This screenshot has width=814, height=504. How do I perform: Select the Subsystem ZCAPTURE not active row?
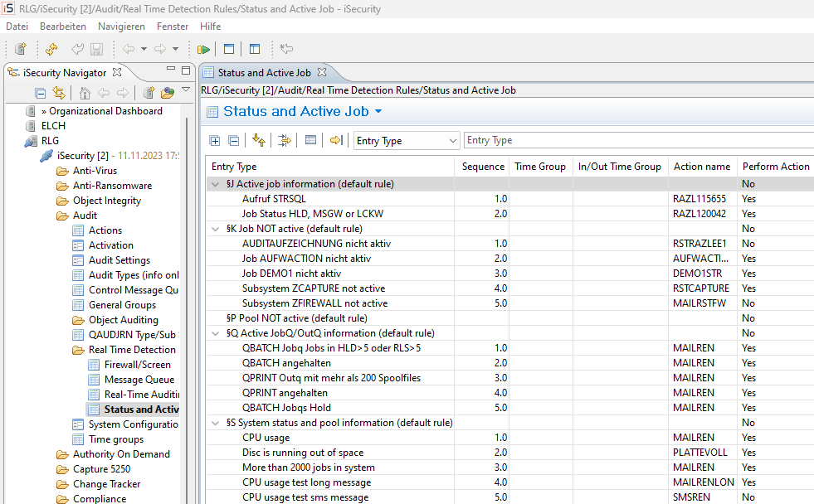point(509,288)
